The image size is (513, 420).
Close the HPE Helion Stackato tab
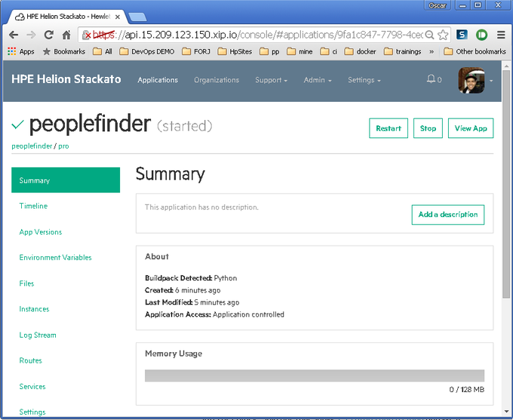coord(118,17)
